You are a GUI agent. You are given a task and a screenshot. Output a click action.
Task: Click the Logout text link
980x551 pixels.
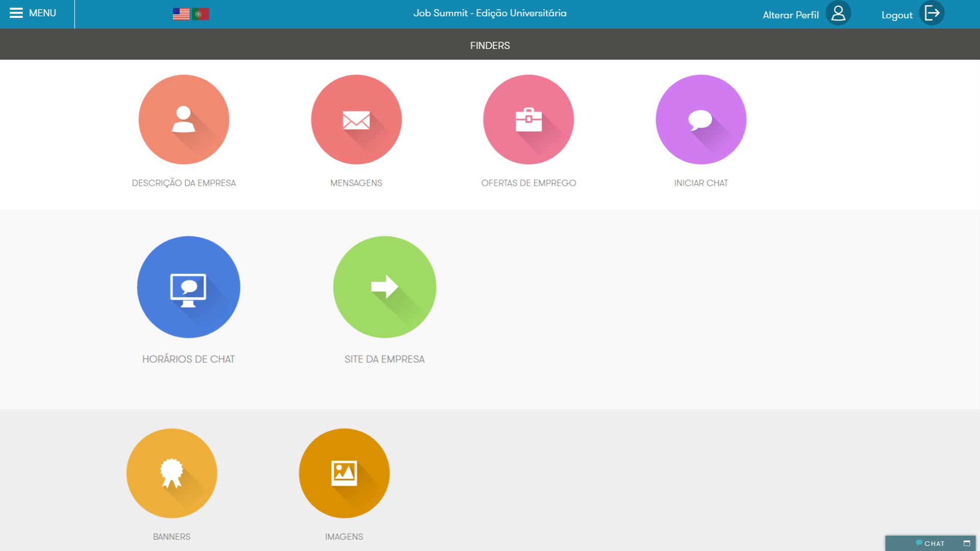[x=897, y=15]
